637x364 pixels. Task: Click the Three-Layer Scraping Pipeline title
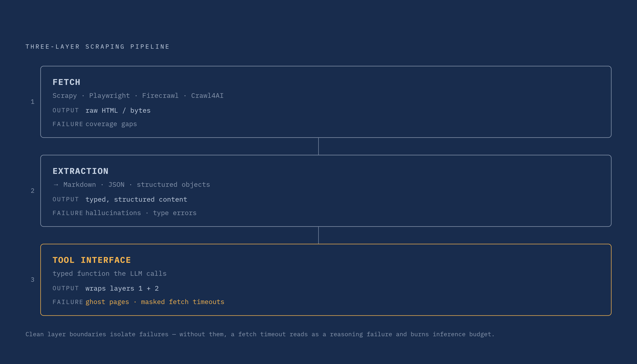coord(97,47)
